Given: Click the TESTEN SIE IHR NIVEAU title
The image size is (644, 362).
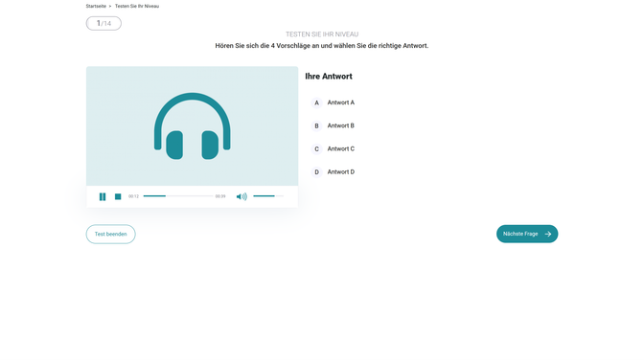Looking at the screenshot, I should [322, 34].
